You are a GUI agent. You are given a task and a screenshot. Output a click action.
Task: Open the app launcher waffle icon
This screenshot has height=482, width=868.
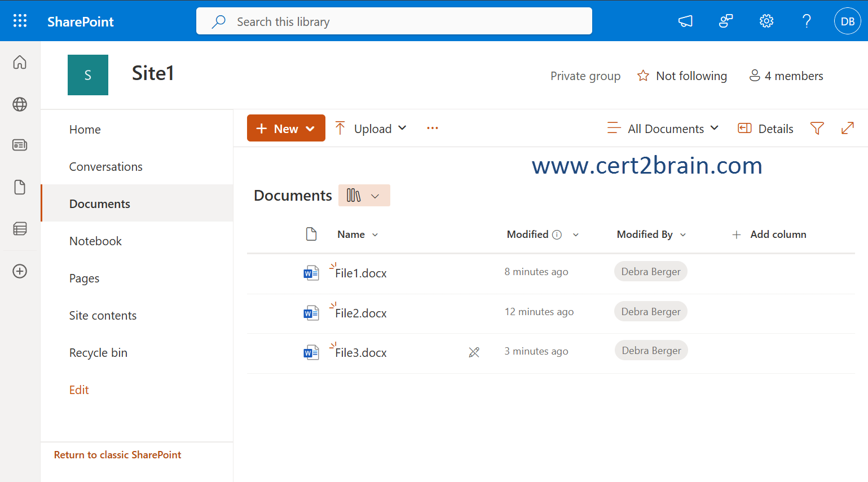20,21
